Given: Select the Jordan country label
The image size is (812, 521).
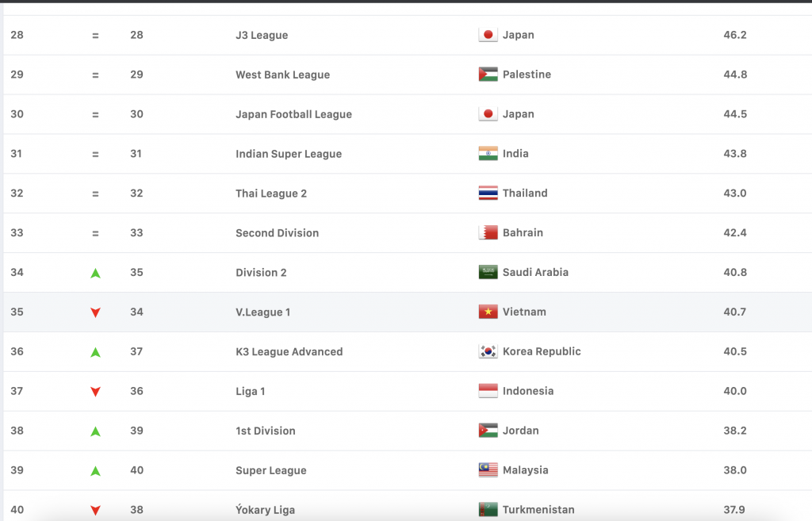Looking at the screenshot, I should [x=520, y=431].
